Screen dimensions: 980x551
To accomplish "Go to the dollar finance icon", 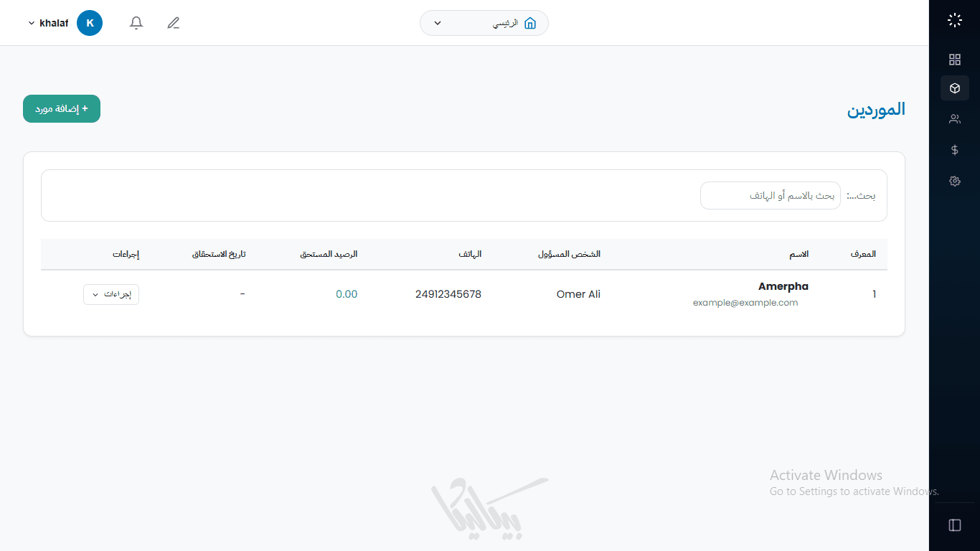I will pos(954,150).
